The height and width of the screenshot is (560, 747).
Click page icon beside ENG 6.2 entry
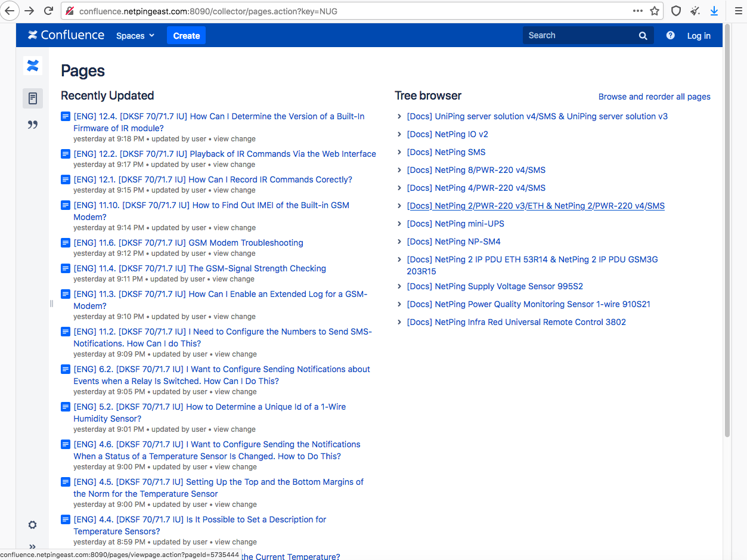(66, 370)
